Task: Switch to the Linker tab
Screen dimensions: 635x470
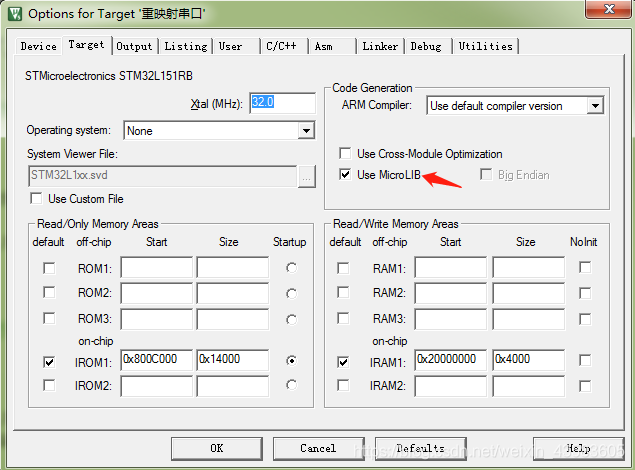Action: point(380,47)
